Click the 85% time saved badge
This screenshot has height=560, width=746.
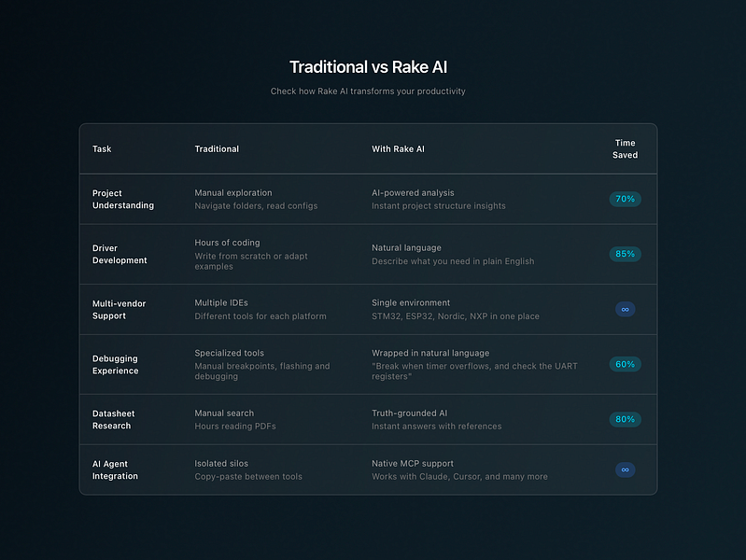[625, 254]
